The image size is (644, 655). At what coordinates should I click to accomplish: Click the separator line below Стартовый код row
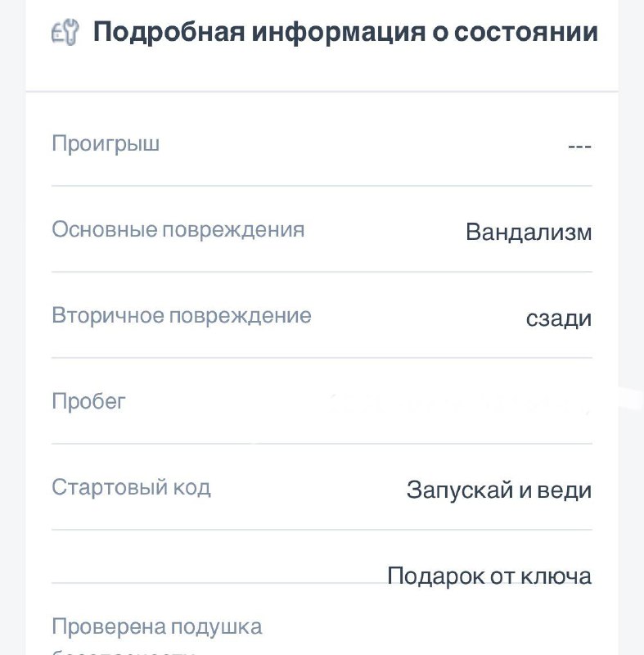coord(322,530)
